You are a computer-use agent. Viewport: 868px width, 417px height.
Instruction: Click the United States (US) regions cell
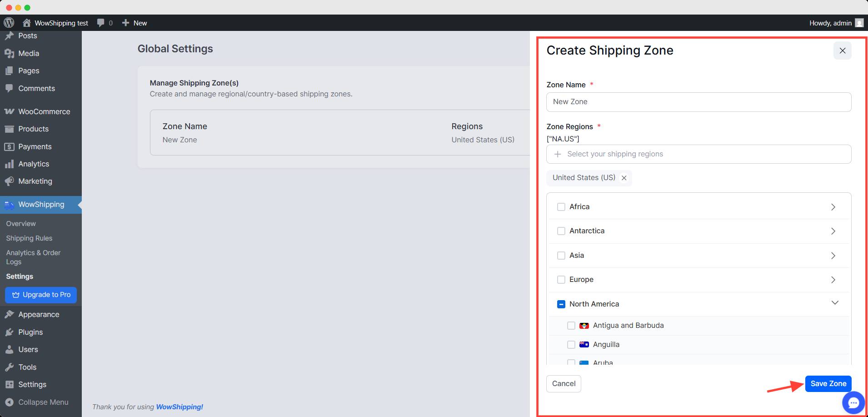coord(483,140)
